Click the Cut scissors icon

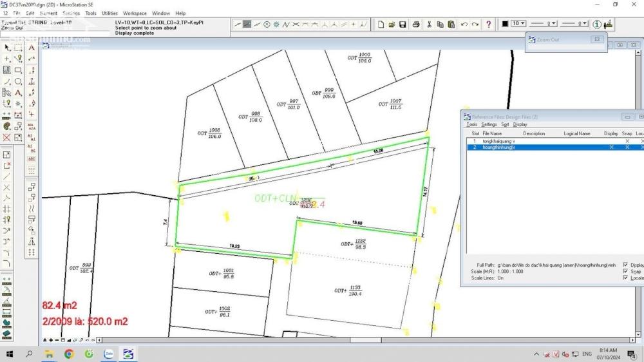[430, 24]
